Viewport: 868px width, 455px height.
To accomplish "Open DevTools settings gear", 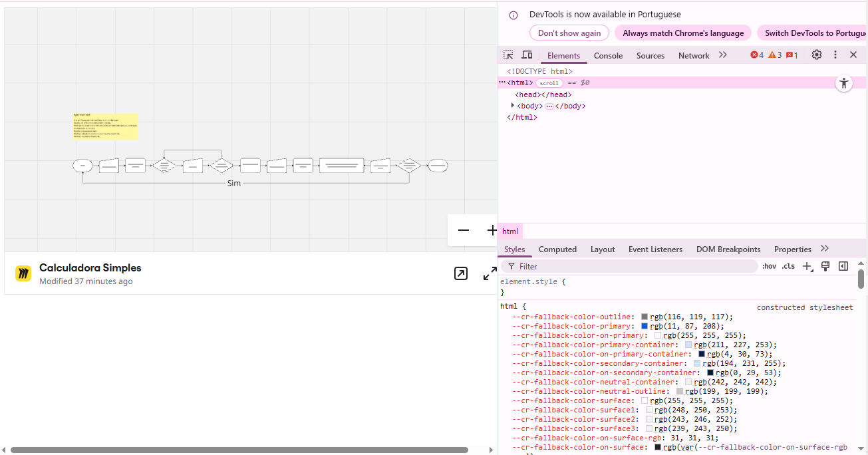I will pos(817,55).
